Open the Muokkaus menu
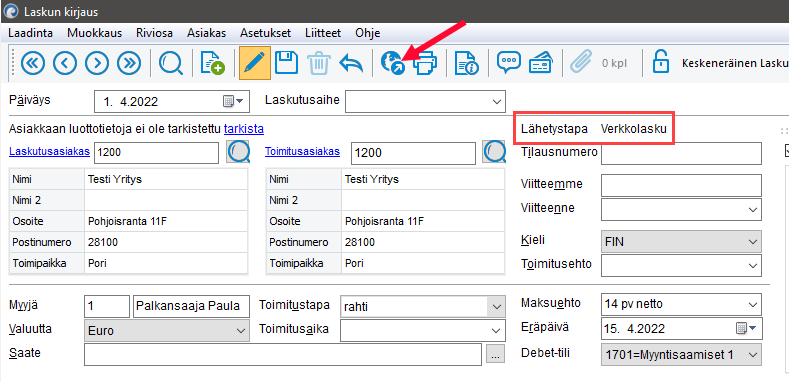Viewport: 789px width, 382px height. (95, 33)
